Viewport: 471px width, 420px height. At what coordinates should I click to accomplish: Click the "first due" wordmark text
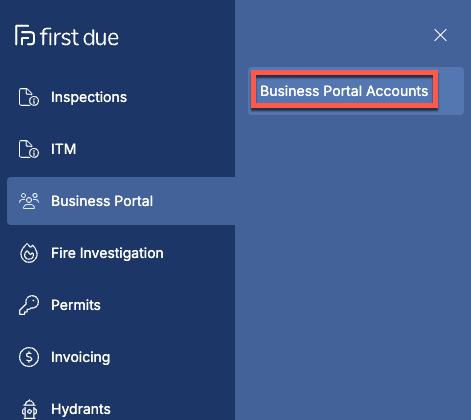[x=79, y=37]
